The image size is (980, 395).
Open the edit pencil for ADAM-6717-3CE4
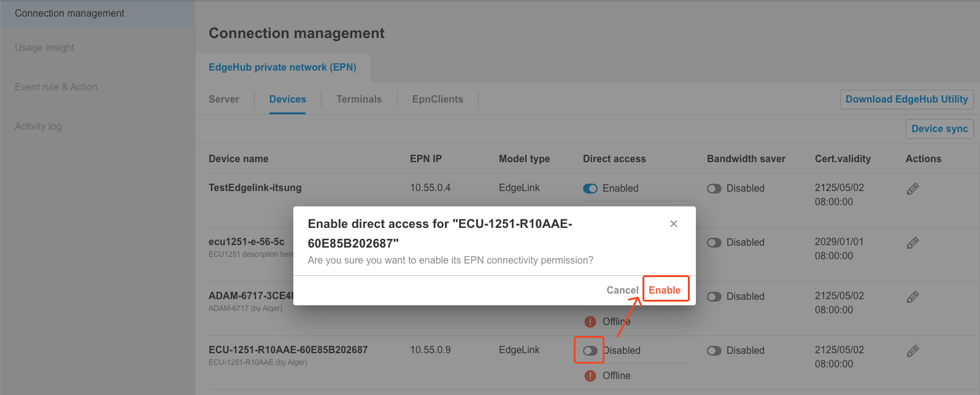[x=912, y=296]
